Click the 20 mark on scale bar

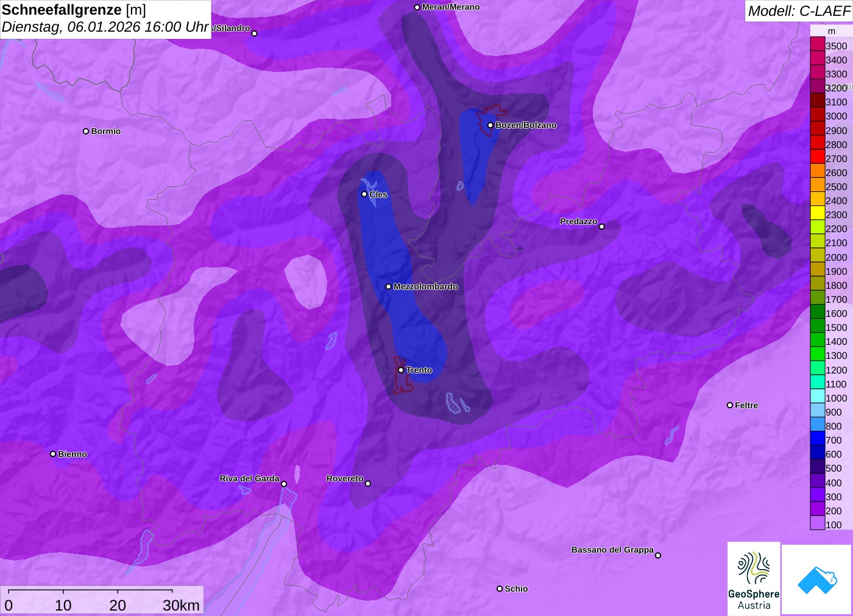point(118,605)
